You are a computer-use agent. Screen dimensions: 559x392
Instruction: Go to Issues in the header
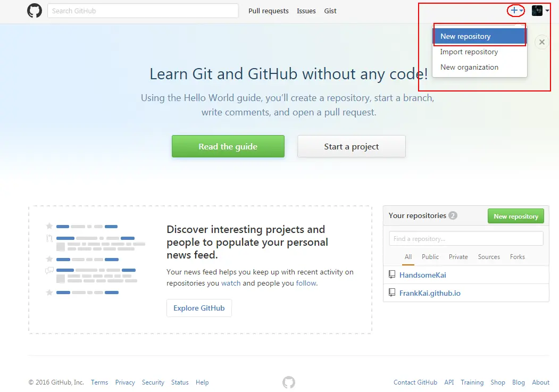(x=306, y=11)
